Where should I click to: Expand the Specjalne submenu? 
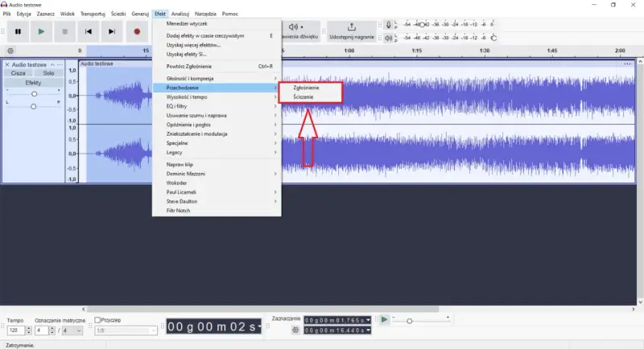[x=217, y=143]
